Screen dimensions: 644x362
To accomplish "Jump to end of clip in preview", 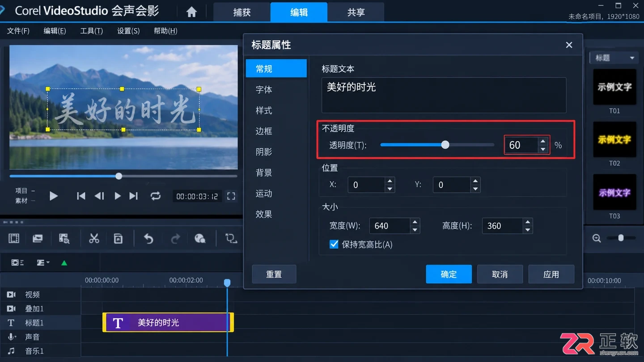I will 133,196.
